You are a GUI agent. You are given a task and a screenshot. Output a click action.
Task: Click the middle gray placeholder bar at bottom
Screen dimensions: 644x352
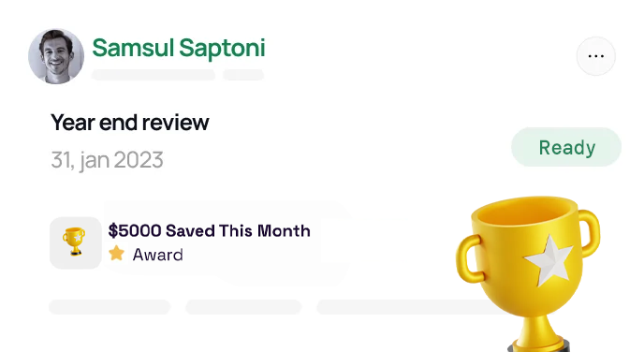243,307
